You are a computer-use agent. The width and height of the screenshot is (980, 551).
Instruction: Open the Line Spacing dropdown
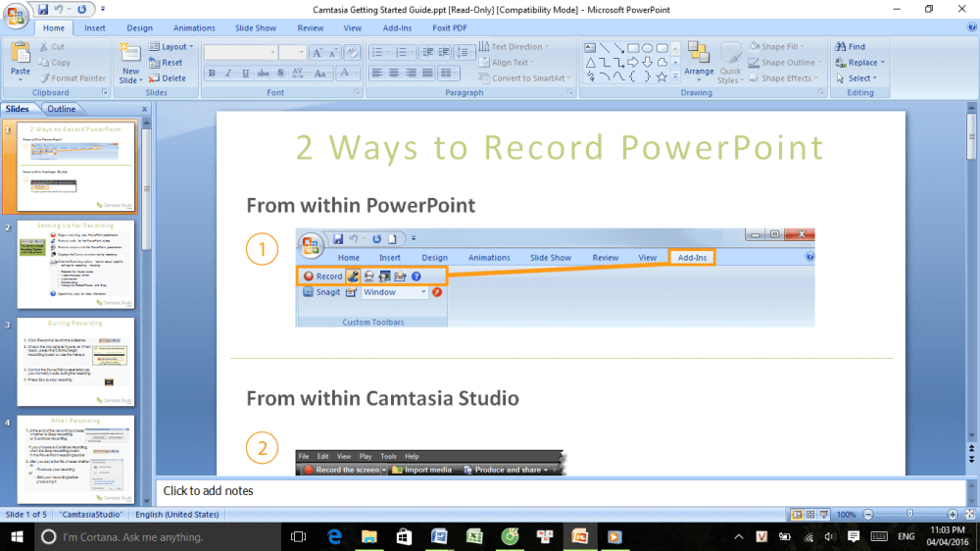(464, 53)
